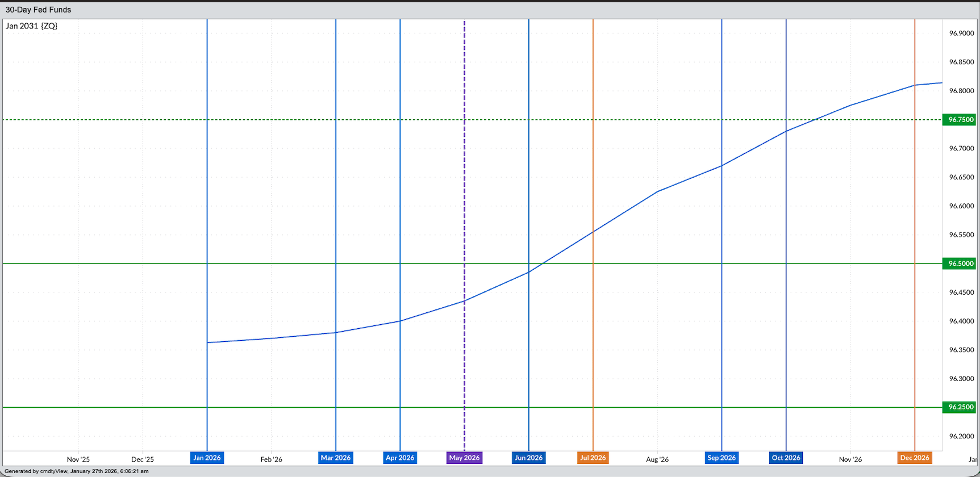Click the Sep 2026 date marker label
Viewport: 980px width, 477px height.
coord(722,458)
